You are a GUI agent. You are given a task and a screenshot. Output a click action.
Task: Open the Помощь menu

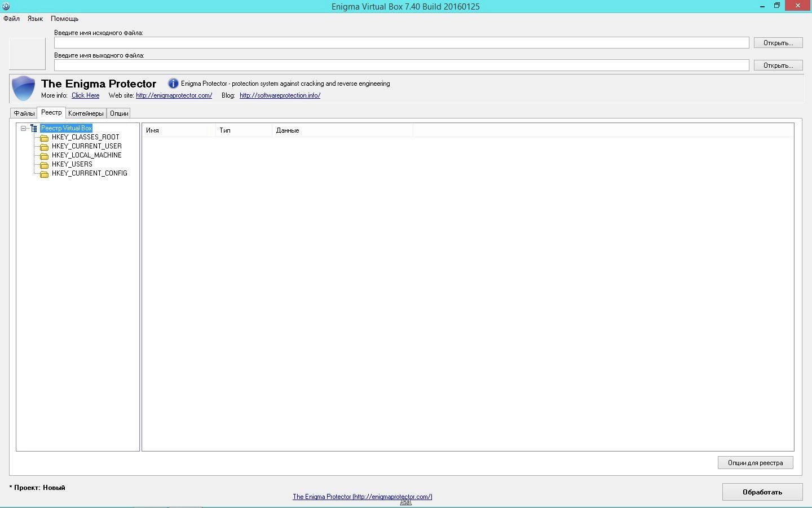(64, 19)
